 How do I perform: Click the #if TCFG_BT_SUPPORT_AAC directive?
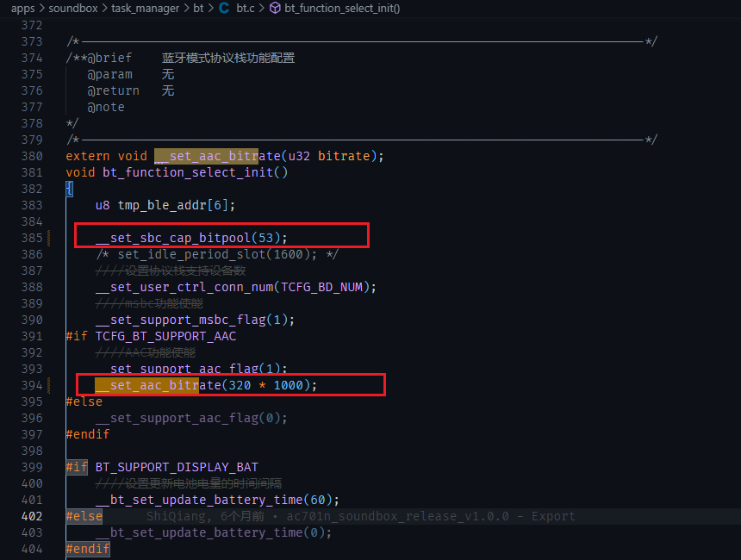pos(151,336)
